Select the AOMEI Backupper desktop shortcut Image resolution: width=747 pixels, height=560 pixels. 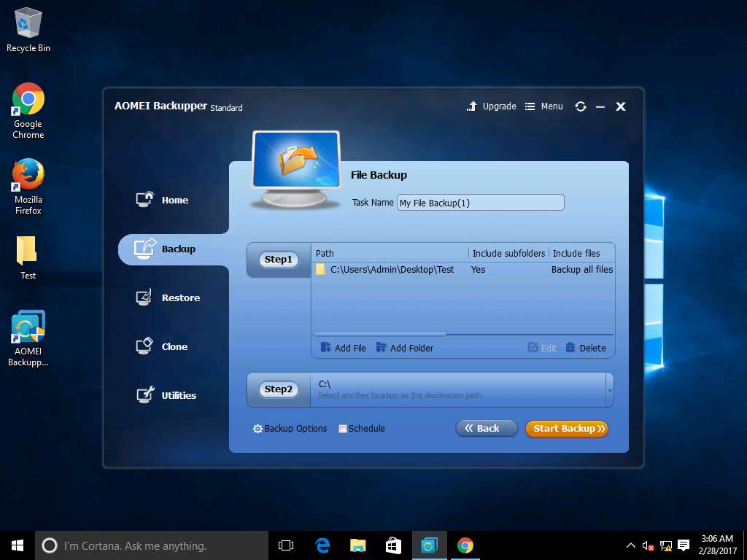click(x=28, y=338)
